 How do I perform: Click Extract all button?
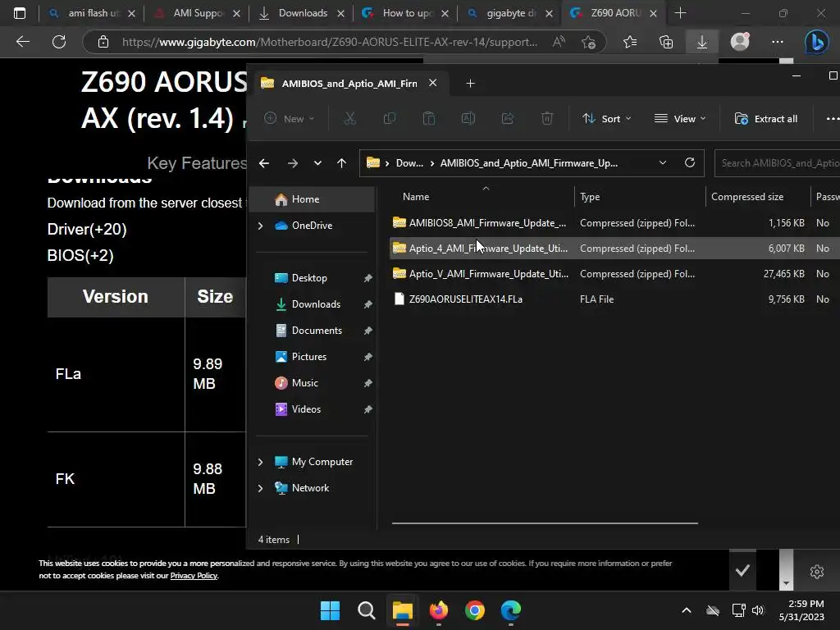point(766,118)
